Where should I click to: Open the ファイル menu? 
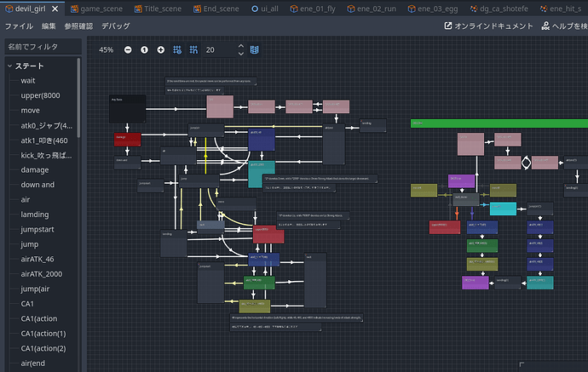19,26
